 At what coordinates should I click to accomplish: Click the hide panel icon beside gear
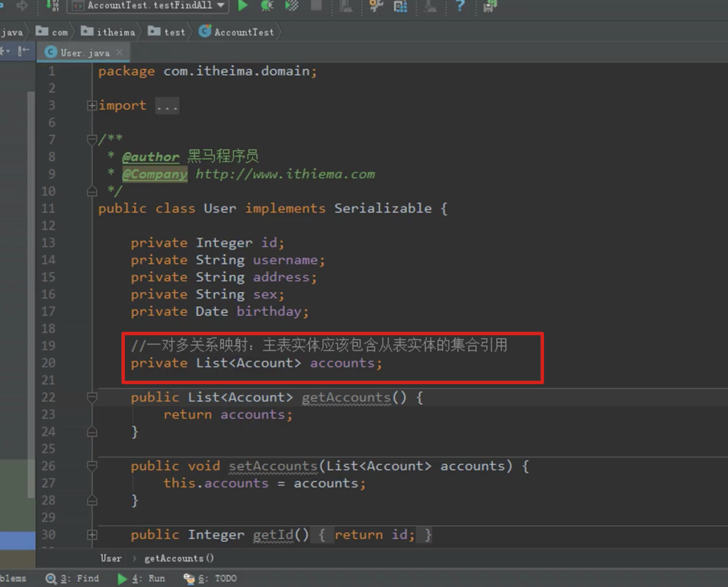tap(23, 52)
